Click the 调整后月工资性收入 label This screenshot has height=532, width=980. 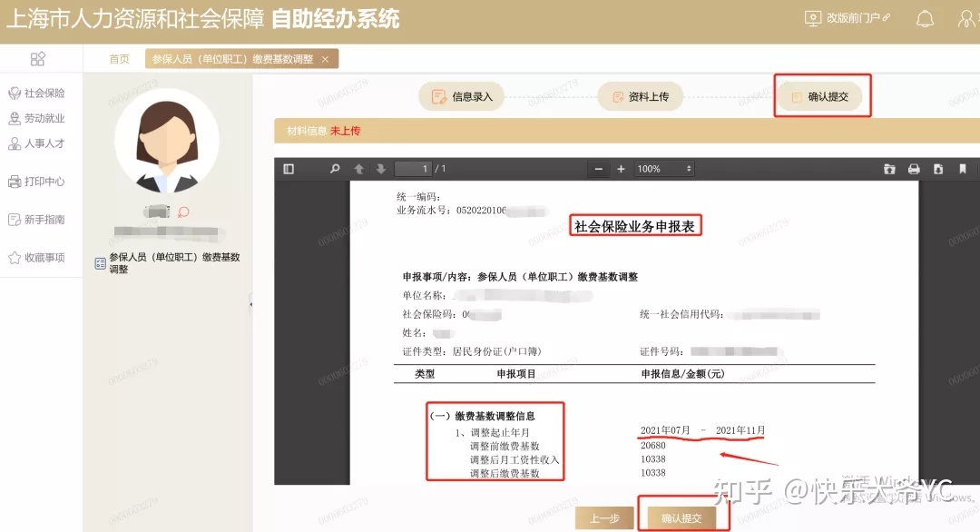click(x=514, y=459)
